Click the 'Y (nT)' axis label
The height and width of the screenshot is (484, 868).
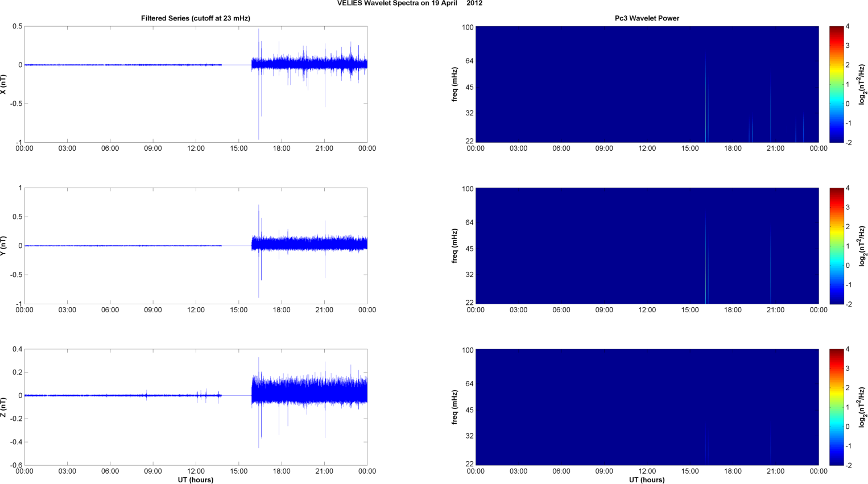3,246
